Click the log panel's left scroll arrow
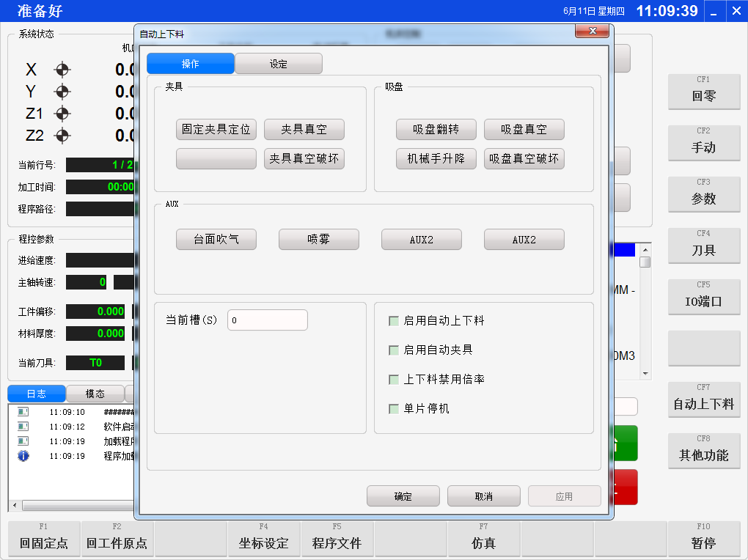 point(14,505)
